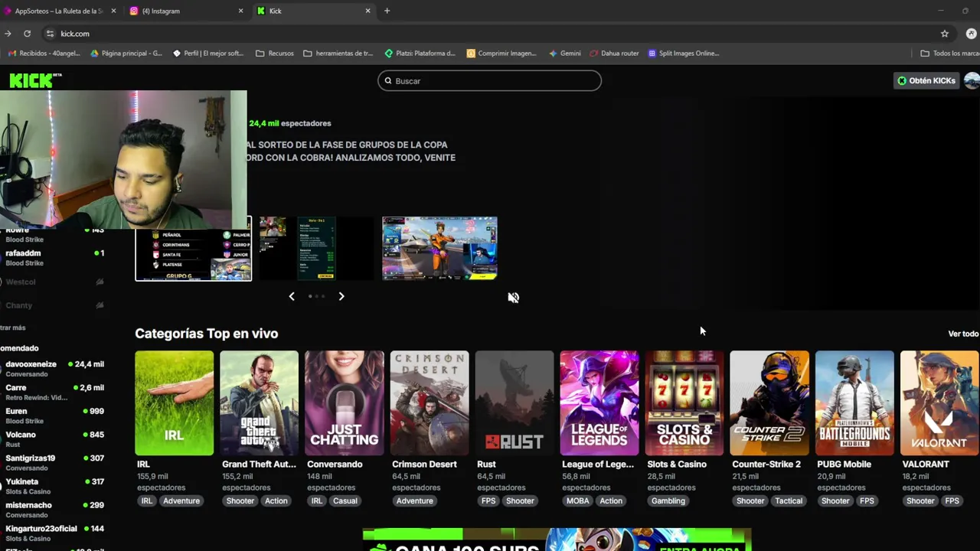Open Split Images Online bookmark
The height and width of the screenshot is (551, 980).
pyautogui.click(x=683, y=54)
